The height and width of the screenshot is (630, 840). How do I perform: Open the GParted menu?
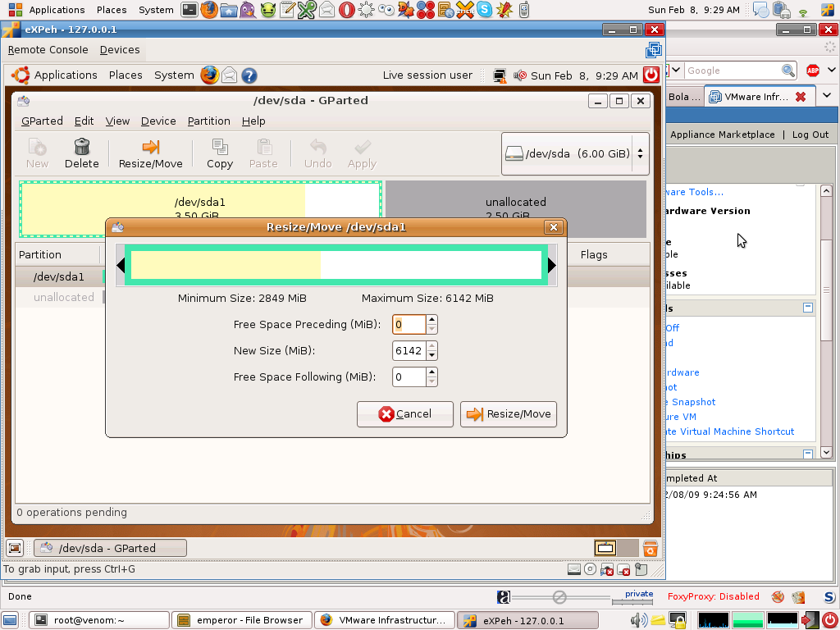(x=42, y=121)
